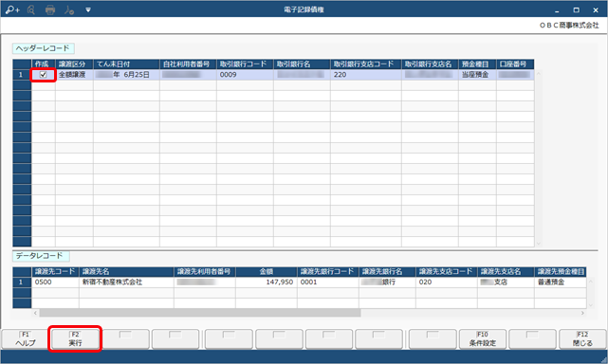Click the 作成 column header
The height and width of the screenshot is (364, 608).
(x=43, y=64)
